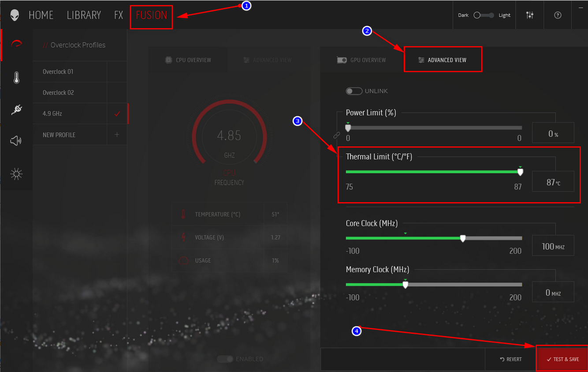Click the 1% usage value
This screenshot has width=588, height=372.
[275, 260]
